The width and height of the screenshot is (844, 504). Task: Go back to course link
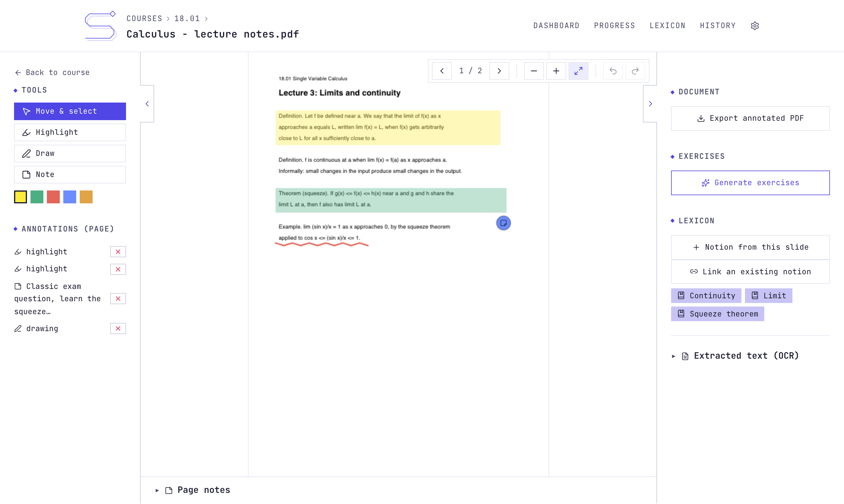pyautogui.click(x=52, y=72)
